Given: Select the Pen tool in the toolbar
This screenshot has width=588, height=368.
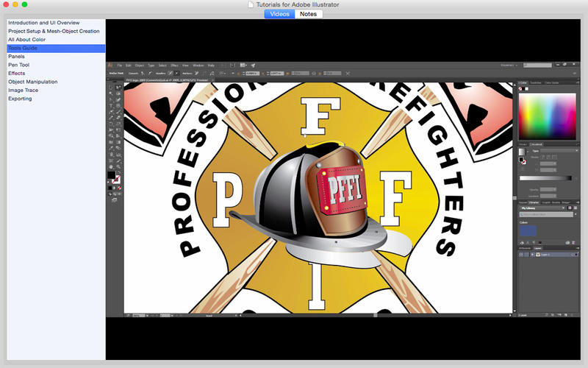Looking at the screenshot, I should 111,99.
